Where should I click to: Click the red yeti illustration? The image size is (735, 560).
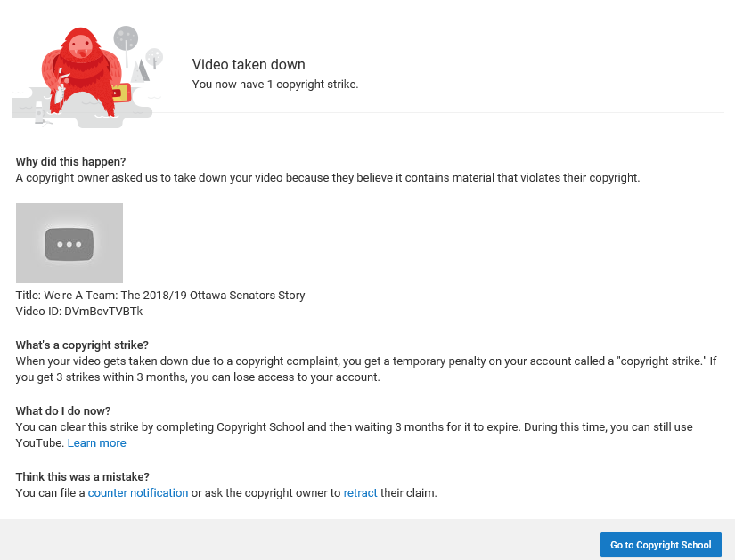tap(82, 73)
